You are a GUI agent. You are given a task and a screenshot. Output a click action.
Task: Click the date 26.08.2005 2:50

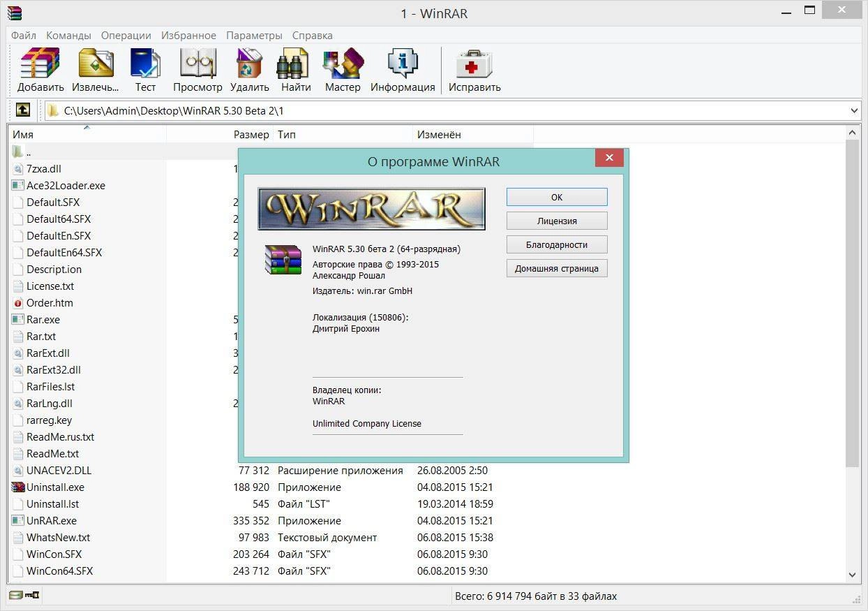coord(453,471)
